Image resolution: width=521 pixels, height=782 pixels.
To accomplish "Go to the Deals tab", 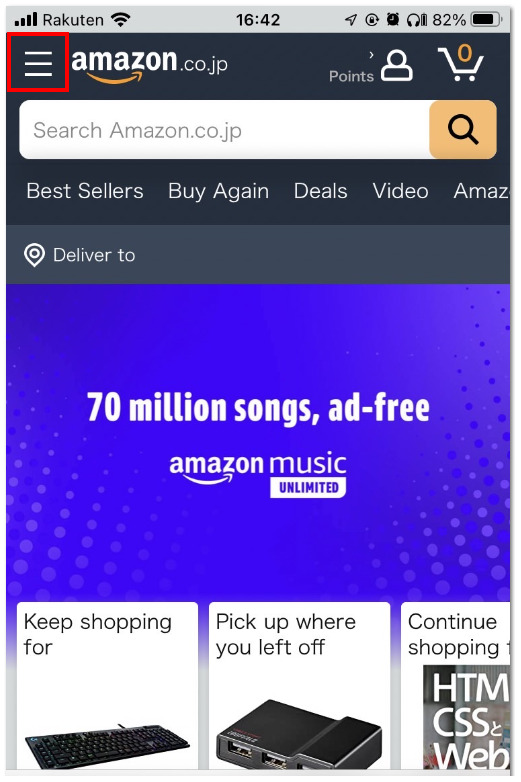I will click(321, 191).
